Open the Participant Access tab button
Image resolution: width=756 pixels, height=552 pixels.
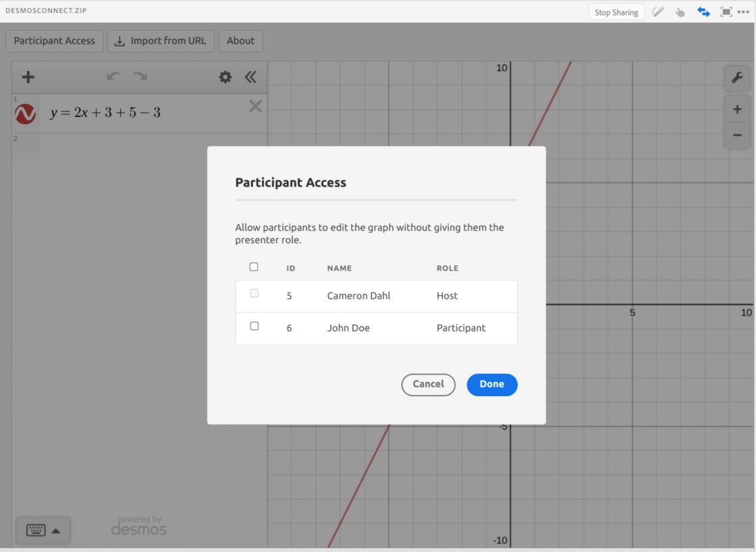(x=55, y=41)
